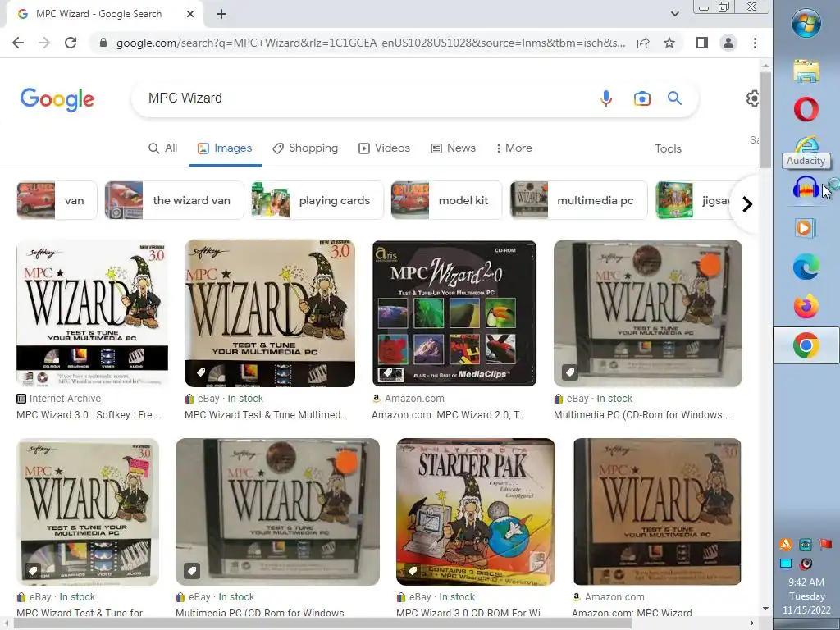Open the Internet Archive MPC Wizard 3.0 image
The width and height of the screenshot is (840, 630).
92,313
